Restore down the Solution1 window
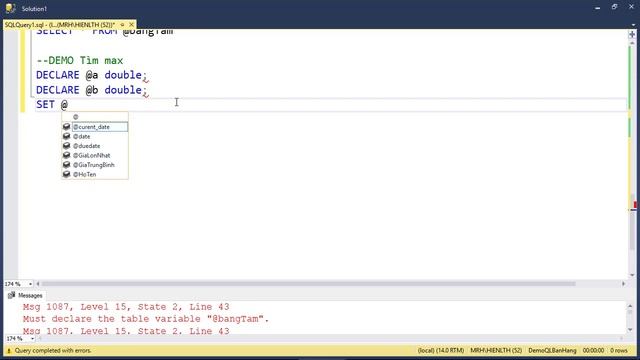The image size is (640, 360). point(614,7)
